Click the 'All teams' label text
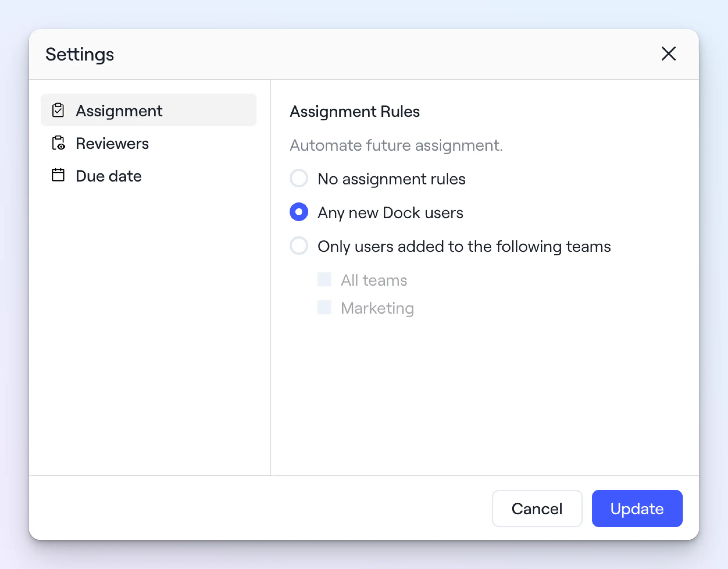Viewport: 728px width, 569px height. point(374,280)
